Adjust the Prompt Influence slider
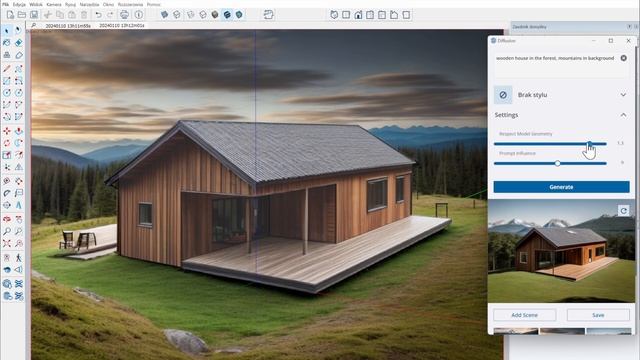 point(550,163)
